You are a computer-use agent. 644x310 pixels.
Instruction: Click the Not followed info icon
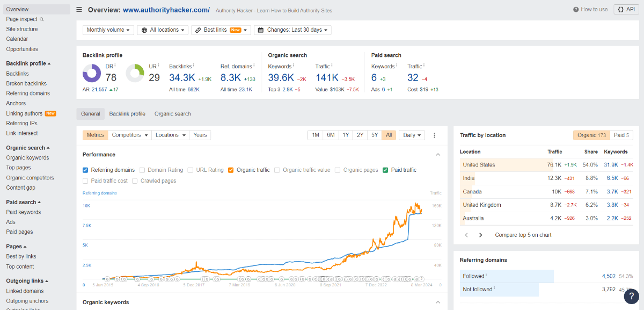(495, 289)
